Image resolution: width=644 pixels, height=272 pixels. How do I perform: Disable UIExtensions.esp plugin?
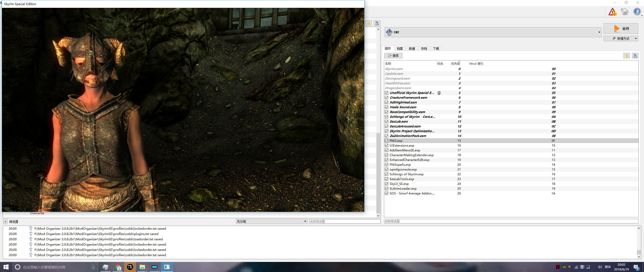[x=387, y=146]
